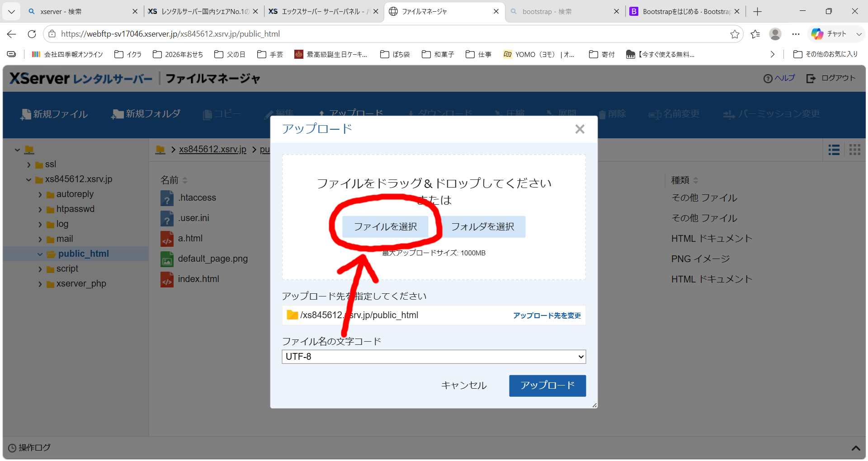Click the new folder toolbar button
Viewport: 868px width, 461px height.
click(146, 114)
